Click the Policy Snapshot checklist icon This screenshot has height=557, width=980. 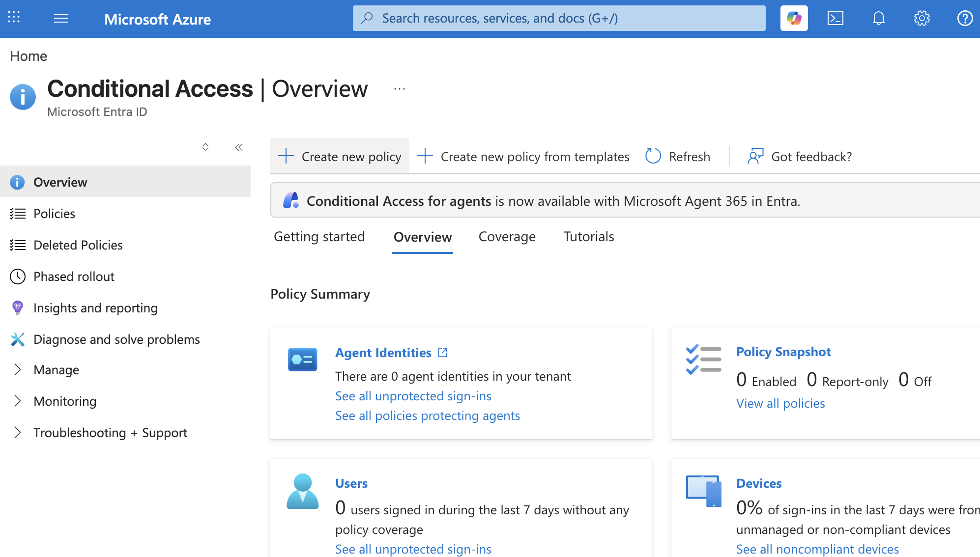pos(703,359)
